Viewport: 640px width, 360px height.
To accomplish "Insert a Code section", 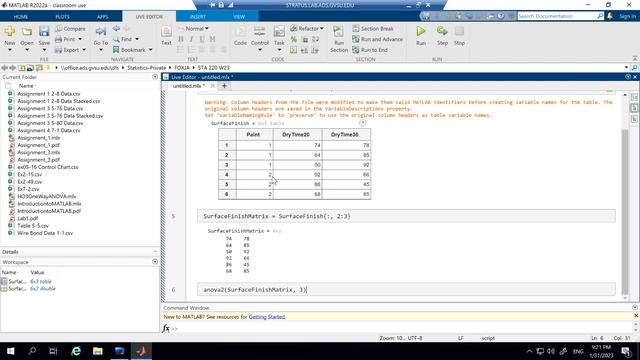I will click(240, 32).
